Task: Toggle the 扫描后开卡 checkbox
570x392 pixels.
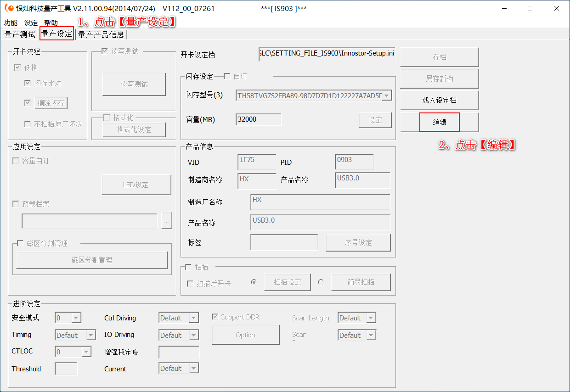Action: (190, 284)
